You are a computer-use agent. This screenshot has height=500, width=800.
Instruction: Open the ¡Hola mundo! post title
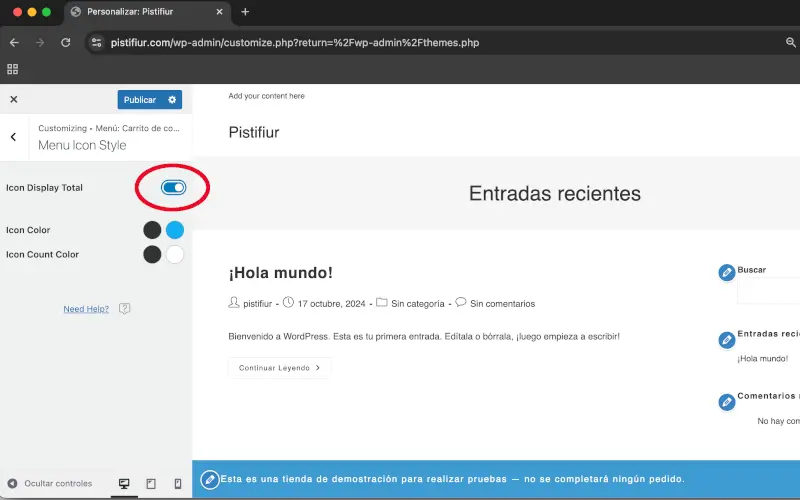[x=281, y=272]
